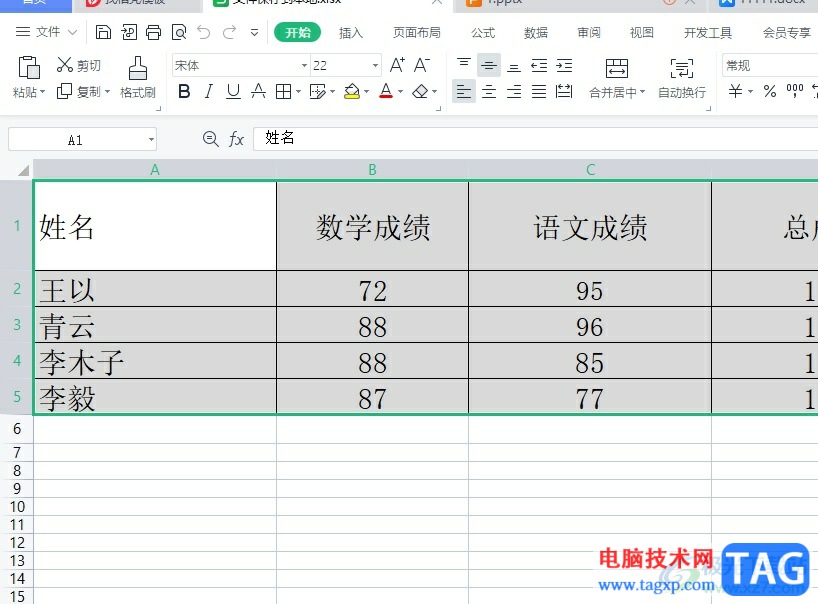Open the 开发工具 tab
Screen dimensions: 818x604
point(708,32)
